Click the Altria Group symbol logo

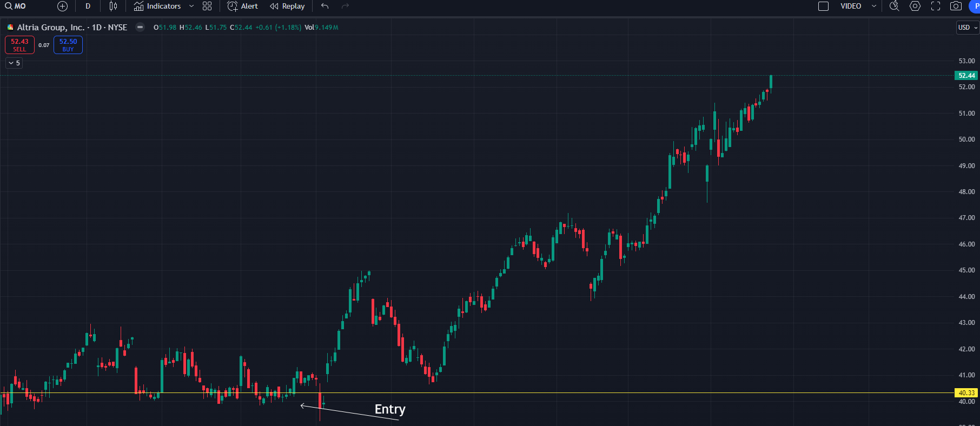pyautogui.click(x=10, y=28)
